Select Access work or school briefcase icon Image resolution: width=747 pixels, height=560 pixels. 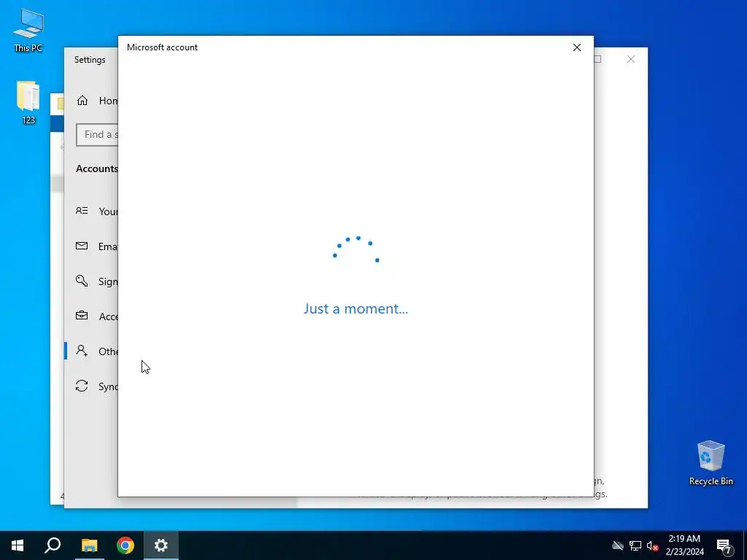click(82, 316)
